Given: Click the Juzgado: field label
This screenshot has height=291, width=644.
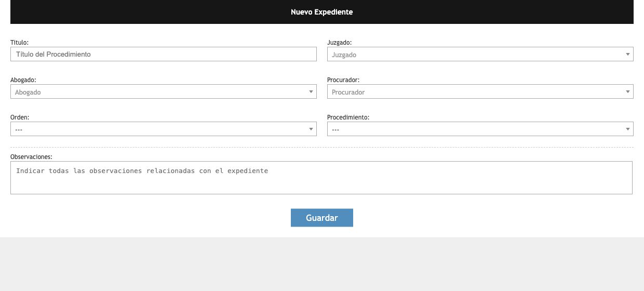Looking at the screenshot, I should pyautogui.click(x=340, y=42).
